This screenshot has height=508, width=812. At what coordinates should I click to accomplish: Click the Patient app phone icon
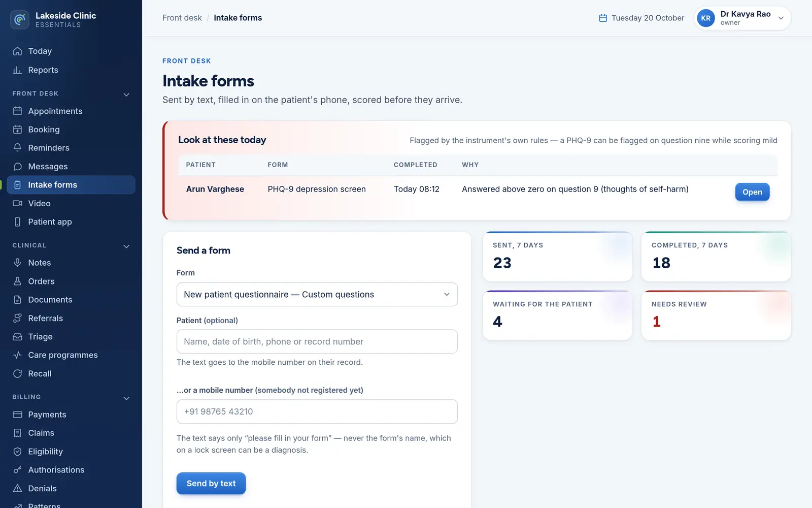pos(17,222)
